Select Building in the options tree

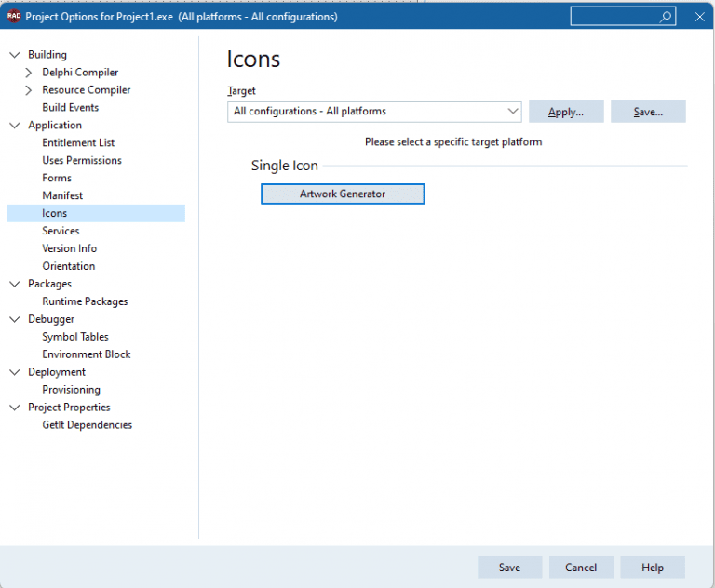pos(47,55)
